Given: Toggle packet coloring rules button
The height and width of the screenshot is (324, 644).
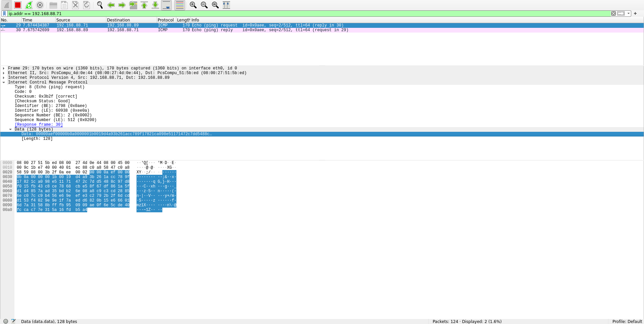Looking at the screenshot, I should (180, 5).
